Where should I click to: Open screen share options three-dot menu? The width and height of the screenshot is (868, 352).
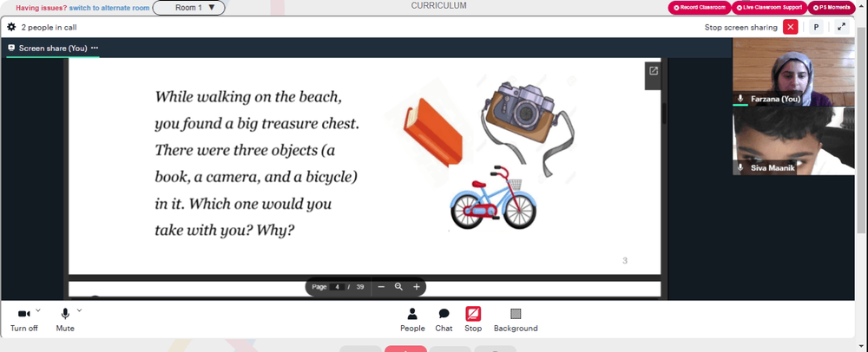pyautogui.click(x=95, y=48)
